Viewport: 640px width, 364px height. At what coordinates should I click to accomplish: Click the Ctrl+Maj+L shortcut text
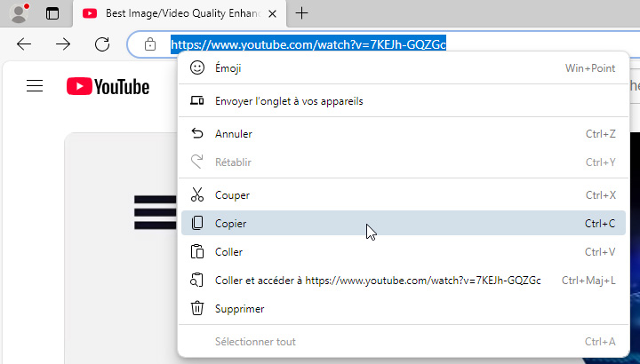click(588, 281)
